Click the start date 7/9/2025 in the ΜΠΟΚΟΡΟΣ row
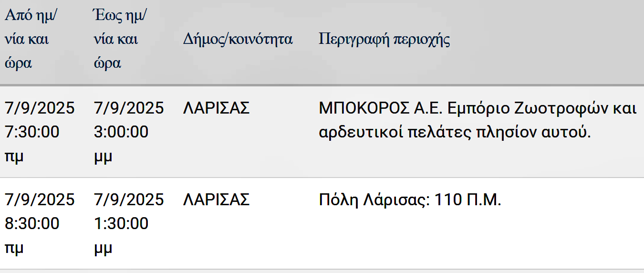 click(40, 108)
